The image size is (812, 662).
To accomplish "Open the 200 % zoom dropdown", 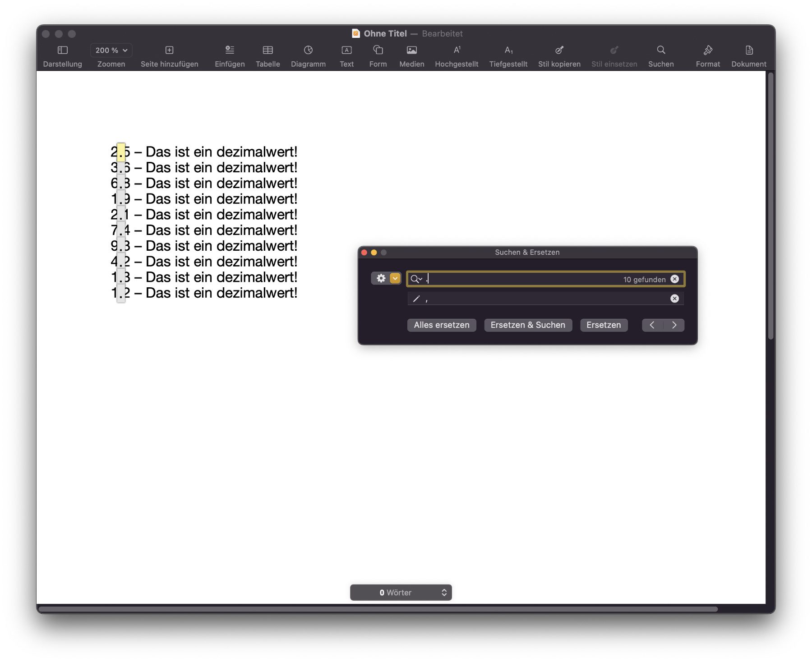I will pos(111,50).
